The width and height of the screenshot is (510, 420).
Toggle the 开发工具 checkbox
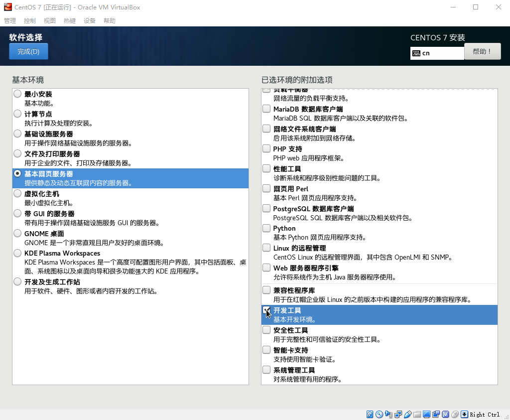click(x=266, y=310)
